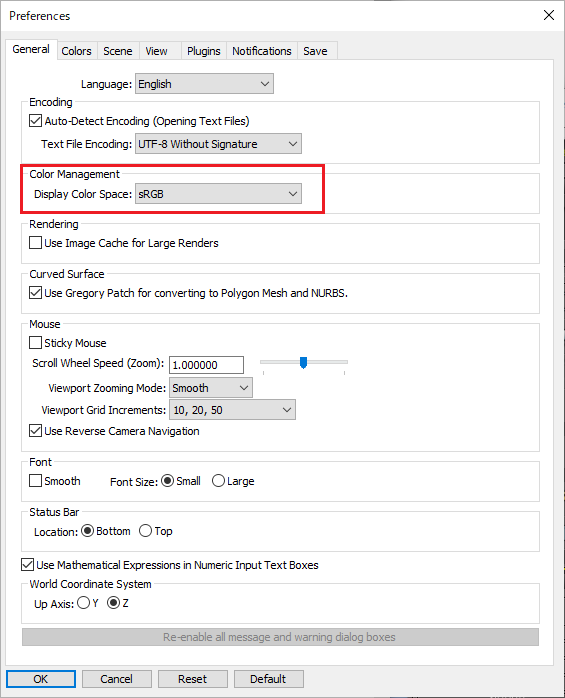Enable Use Image Cache for Large Renders
Image resolution: width=565 pixels, height=698 pixels.
click(x=36, y=243)
